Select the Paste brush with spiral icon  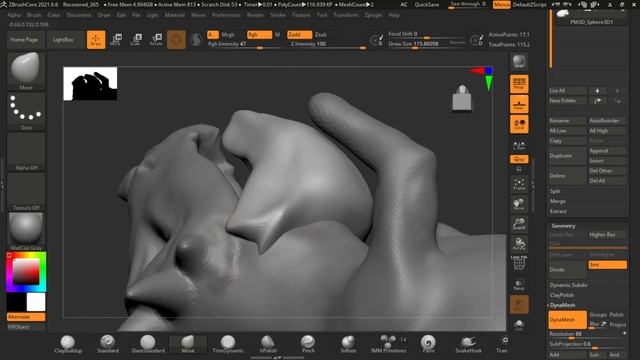(x=428, y=344)
